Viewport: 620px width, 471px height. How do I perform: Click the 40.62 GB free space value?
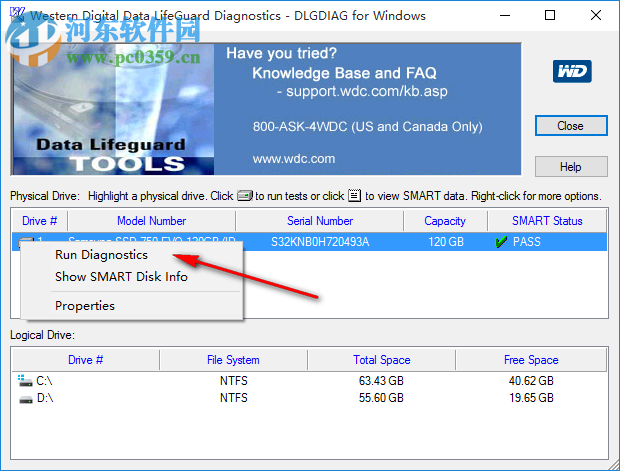pyautogui.click(x=531, y=381)
